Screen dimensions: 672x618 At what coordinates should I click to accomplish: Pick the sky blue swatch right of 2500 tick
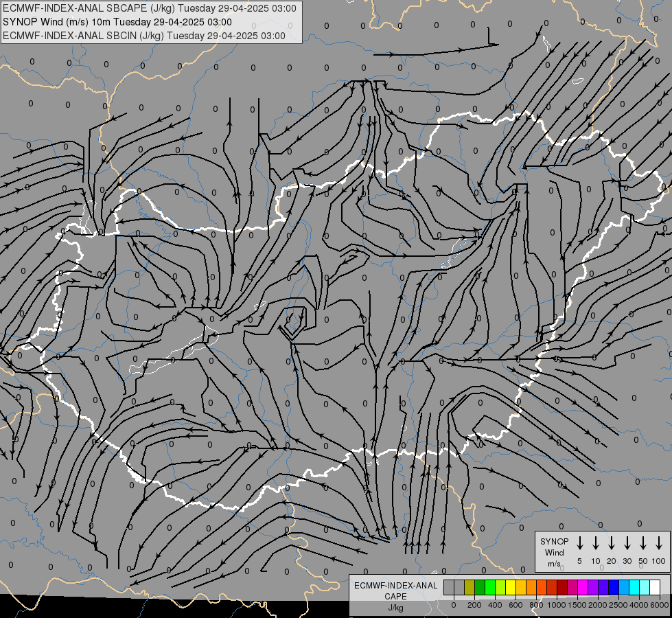624,587
